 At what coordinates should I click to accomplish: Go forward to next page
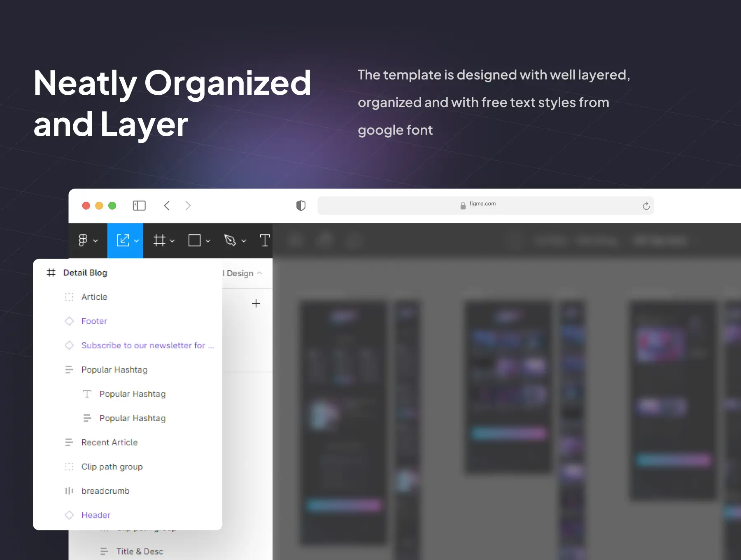(x=188, y=205)
